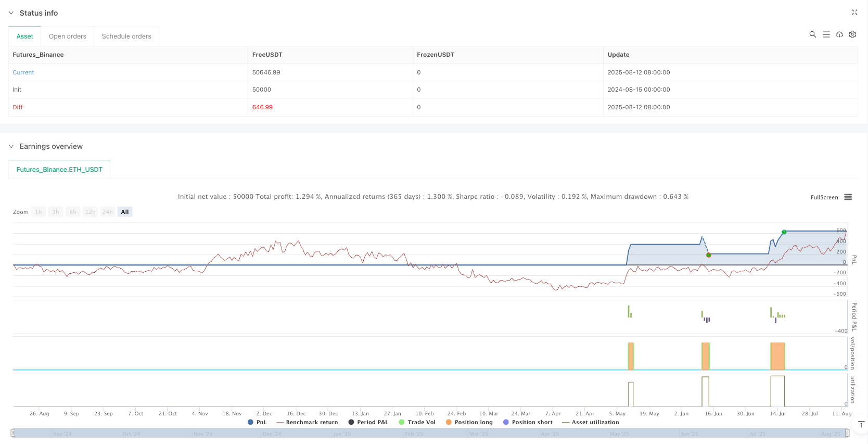Hide the Position long series
The image size is (868, 444).
click(469, 422)
